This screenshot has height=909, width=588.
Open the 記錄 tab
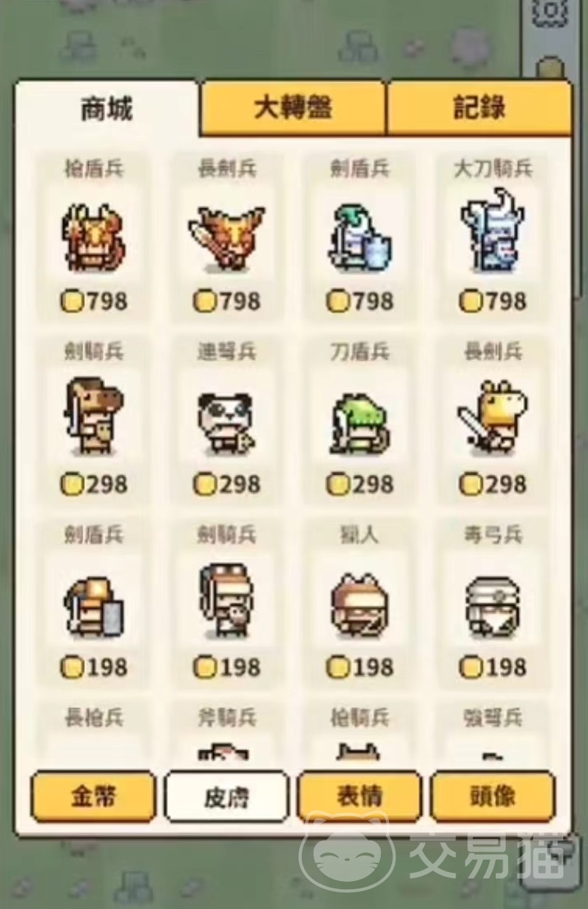(479, 108)
